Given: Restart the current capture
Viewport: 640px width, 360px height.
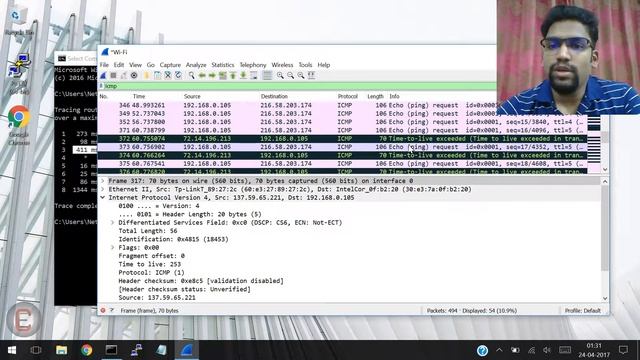Looking at the screenshot, I should point(124,76).
